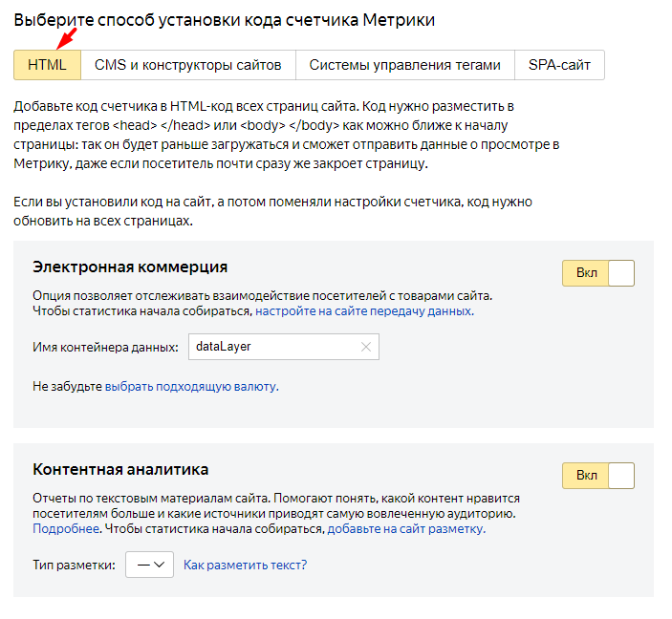Screen dimensions: 672x619
Task: Click the Тип разметки label text
Action: click(x=74, y=565)
